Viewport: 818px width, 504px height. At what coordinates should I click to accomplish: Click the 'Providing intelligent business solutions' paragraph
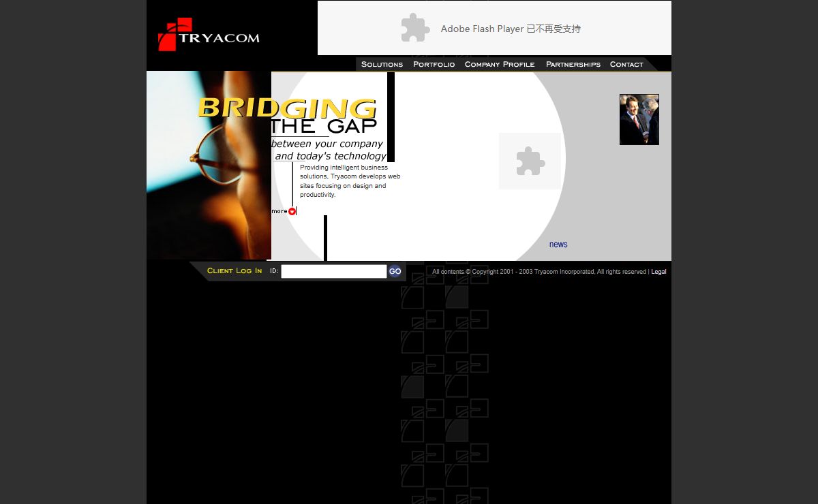pyautogui.click(x=350, y=181)
